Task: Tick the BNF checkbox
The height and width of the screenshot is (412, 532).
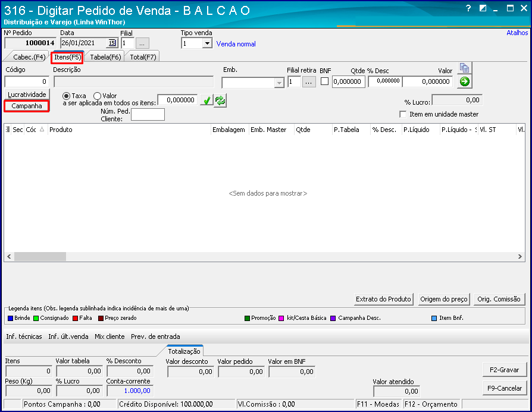Action: click(x=324, y=81)
